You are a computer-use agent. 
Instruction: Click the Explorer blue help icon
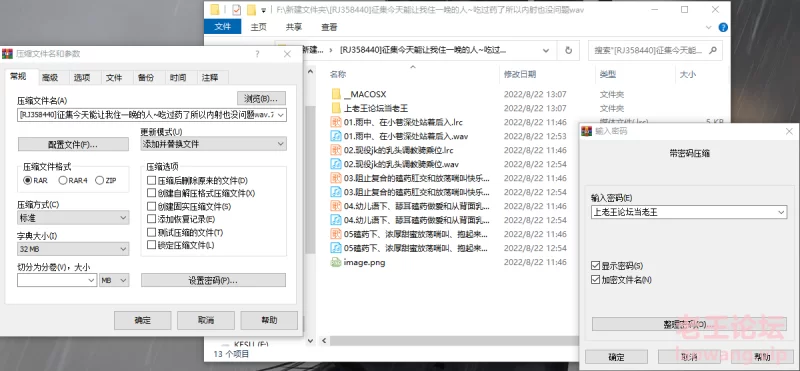pyautogui.click(x=722, y=27)
